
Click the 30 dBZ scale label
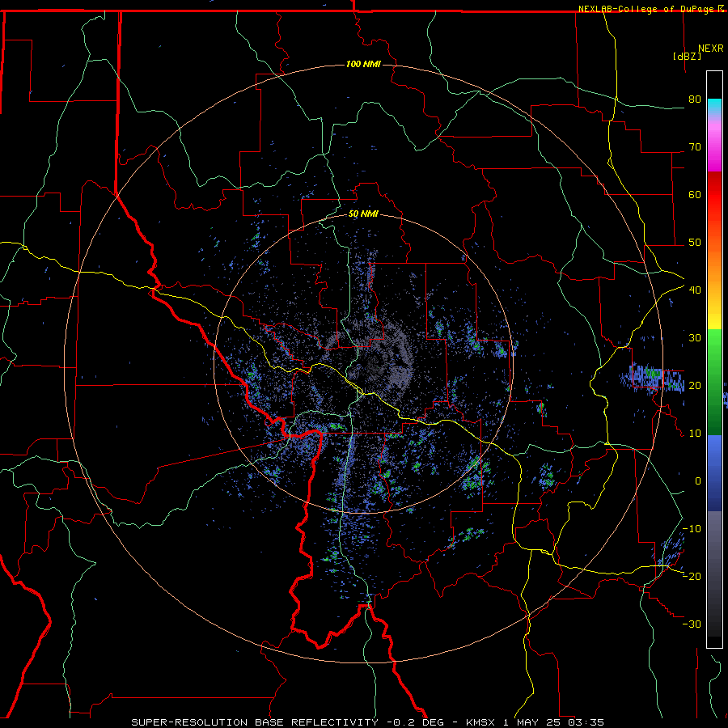click(x=695, y=337)
